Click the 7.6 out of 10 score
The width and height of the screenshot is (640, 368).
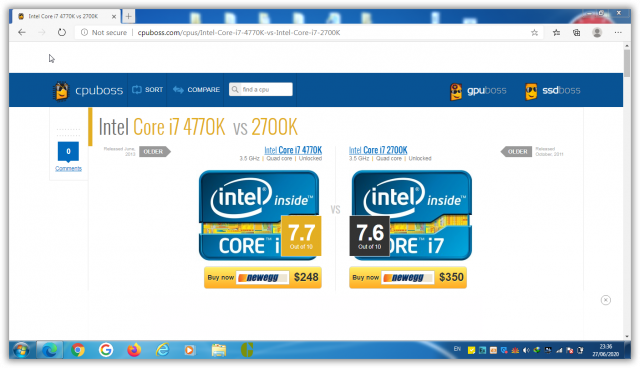tap(370, 236)
